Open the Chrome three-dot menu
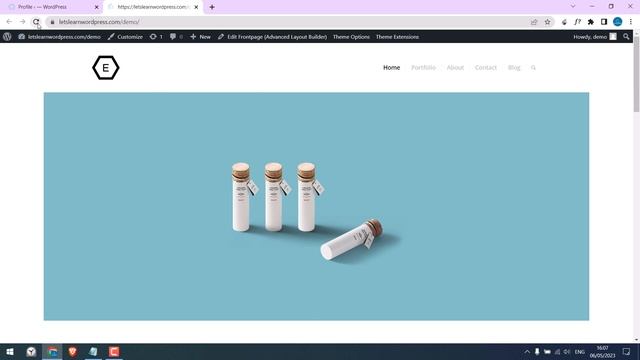Viewport: 640px width, 360px height. coord(631,22)
